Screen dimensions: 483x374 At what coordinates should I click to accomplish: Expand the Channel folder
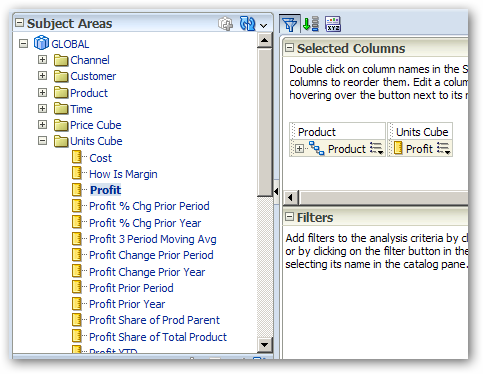42,60
